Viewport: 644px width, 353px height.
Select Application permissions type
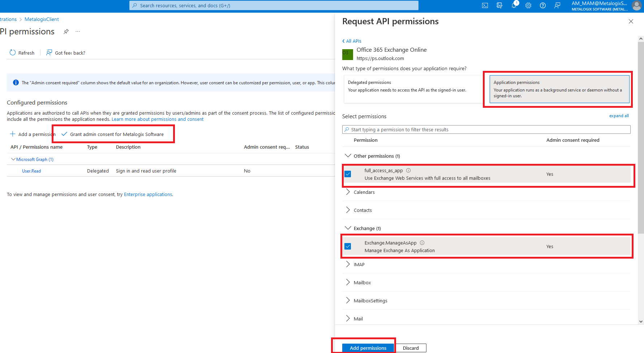tap(559, 89)
